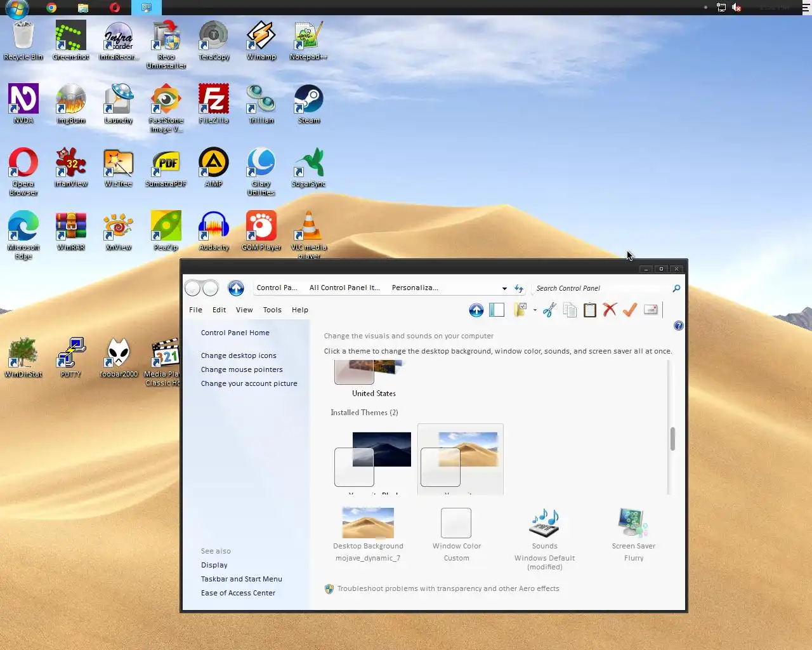Screen dimensions: 812x650
Task: Open Ease of Access Center link
Action: [x=238, y=593]
